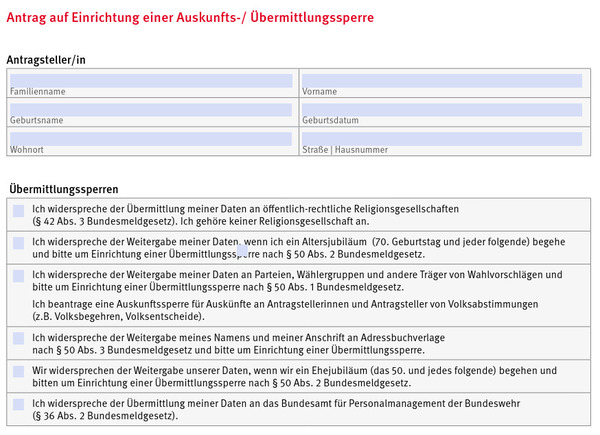Focus the Straße | Hausnummer input field

(x=442, y=139)
